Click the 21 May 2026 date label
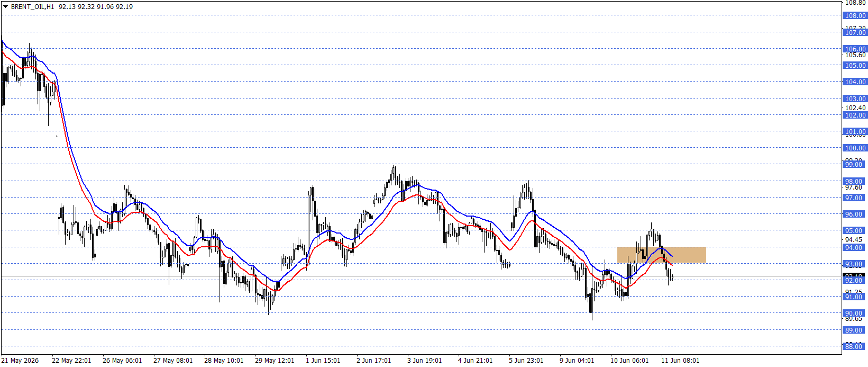Viewport: 868px width, 367px height. pos(20,361)
